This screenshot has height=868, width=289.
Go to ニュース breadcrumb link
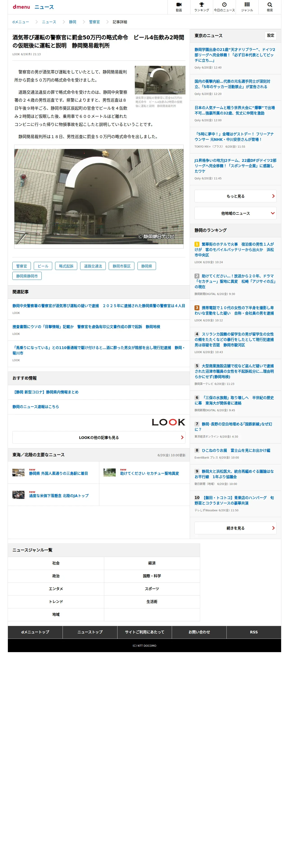pos(49,22)
